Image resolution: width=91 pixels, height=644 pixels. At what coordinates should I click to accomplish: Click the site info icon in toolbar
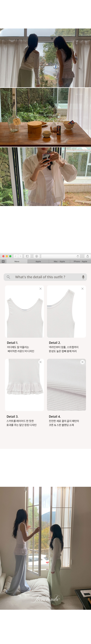pyautogui.click(x=36, y=256)
